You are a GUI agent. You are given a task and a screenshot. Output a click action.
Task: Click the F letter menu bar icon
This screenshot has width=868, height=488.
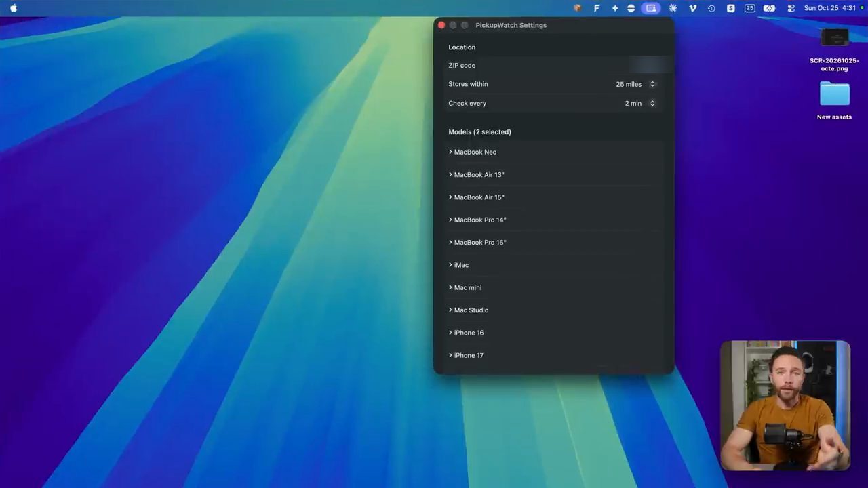597,8
